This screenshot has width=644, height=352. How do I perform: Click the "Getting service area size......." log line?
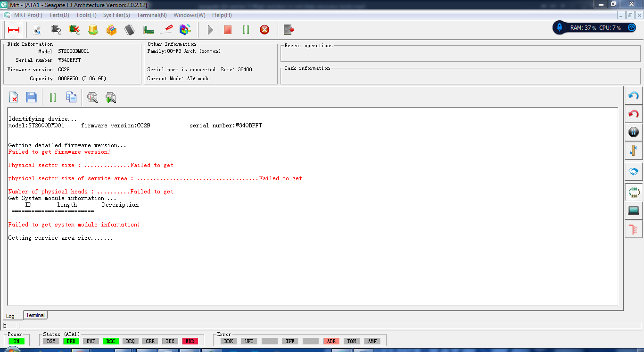(x=61, y=238)
